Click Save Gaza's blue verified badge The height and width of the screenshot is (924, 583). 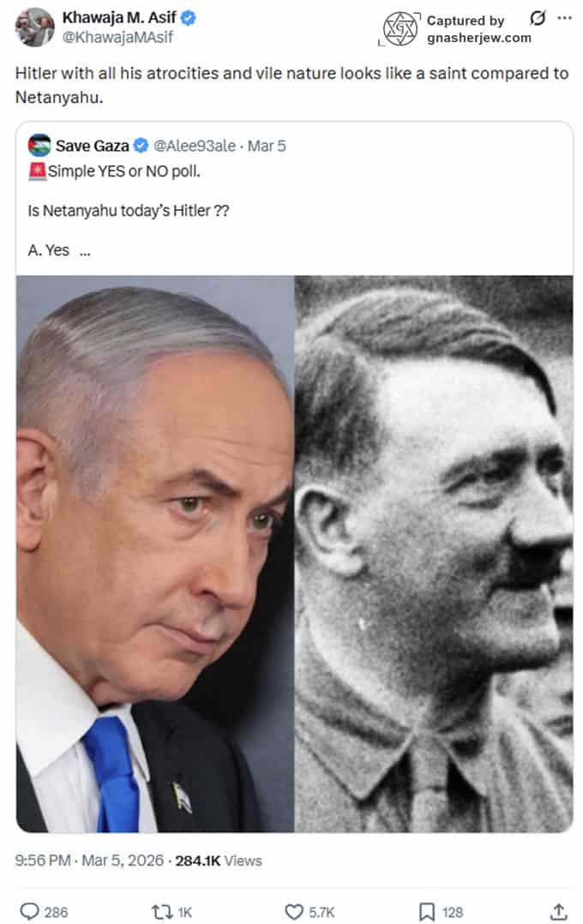[x=141, y=145]
